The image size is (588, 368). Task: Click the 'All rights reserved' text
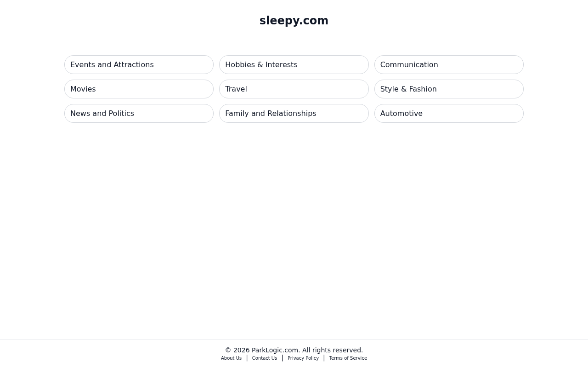pos(332,350)
